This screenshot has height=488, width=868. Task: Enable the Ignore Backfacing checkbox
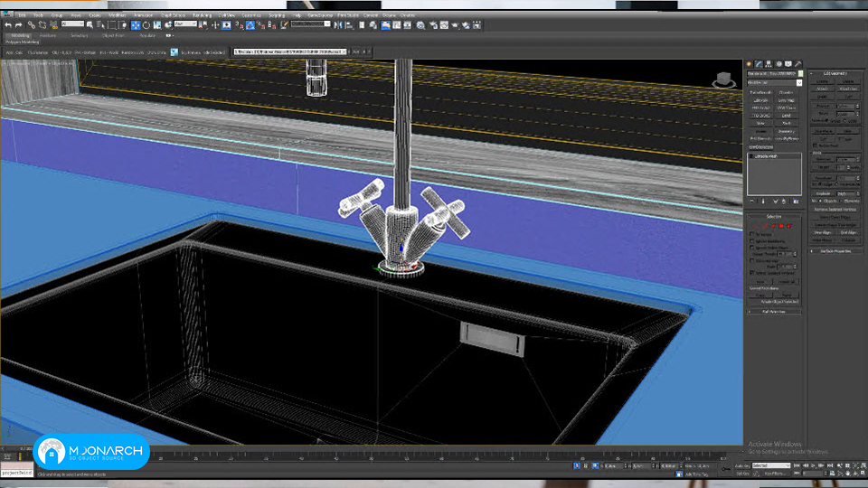pos(751,241)
